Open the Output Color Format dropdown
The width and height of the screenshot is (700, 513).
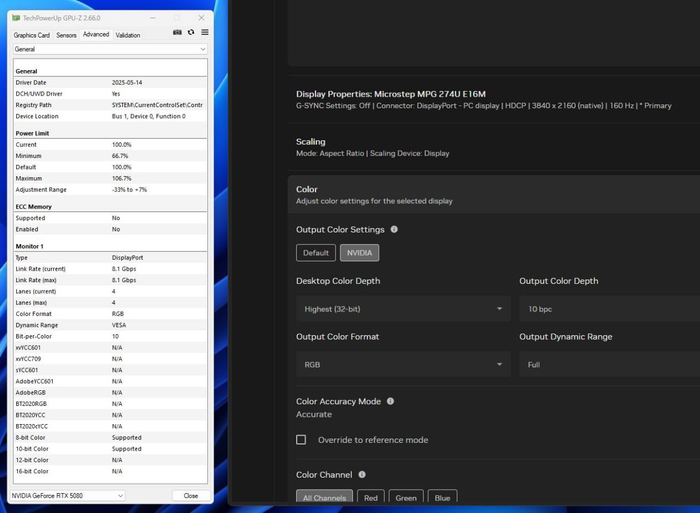[x=403, y=365]
